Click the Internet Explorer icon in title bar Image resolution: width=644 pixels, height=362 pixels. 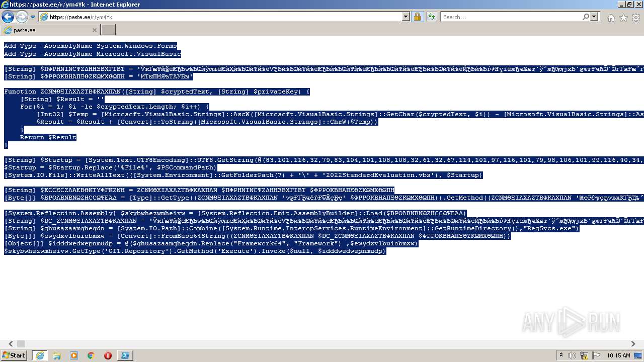(x=5, y=5)
